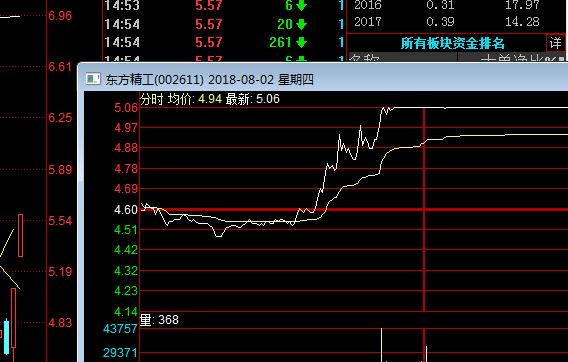Screen dimensions: 568x362
Task: Click the 东方精工(002611) title bar text
Action: [154, 80]
